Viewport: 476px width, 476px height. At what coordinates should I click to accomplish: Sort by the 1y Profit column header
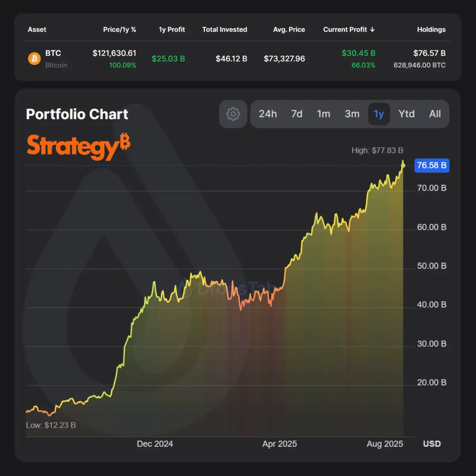(172, 29)
